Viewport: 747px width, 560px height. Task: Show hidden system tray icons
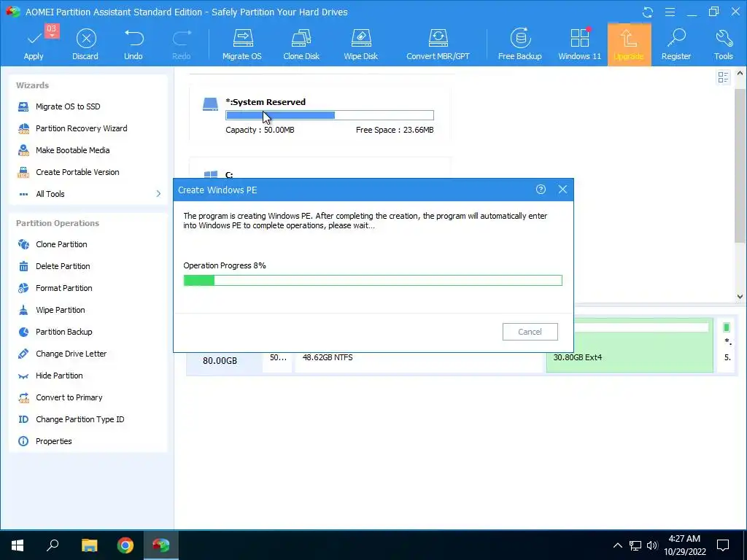(x=617, y=545)
